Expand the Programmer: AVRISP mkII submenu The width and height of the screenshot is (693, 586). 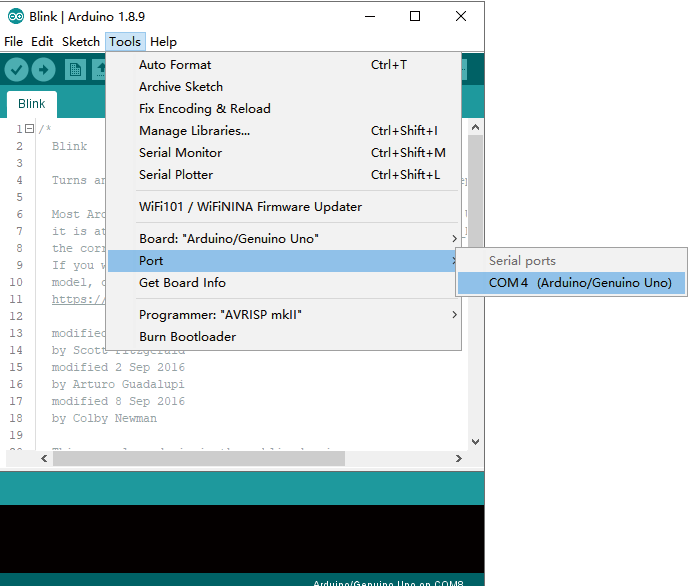(284, 315)
